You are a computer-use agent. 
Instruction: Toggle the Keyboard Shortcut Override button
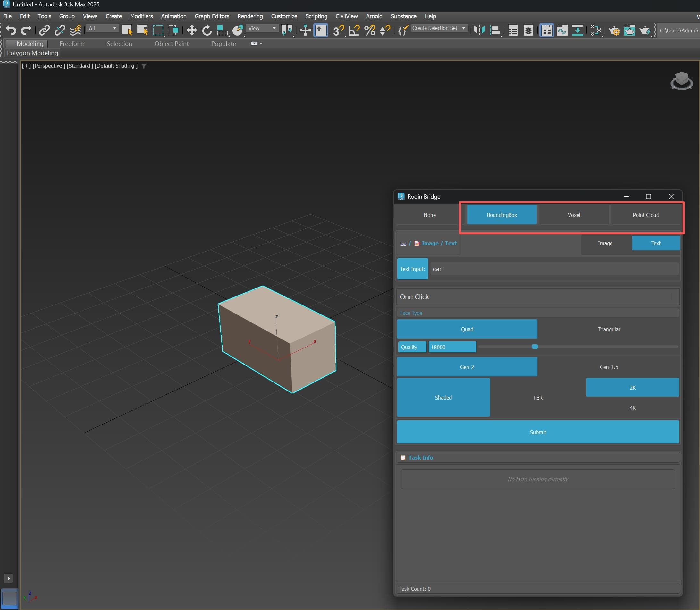[320, 30]
